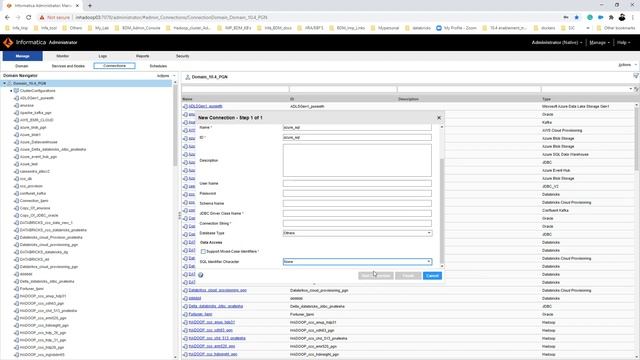Screen dimensions: 640x360
Task: Open the top-right Actions dropdown
Action: [x=627, y=65]
